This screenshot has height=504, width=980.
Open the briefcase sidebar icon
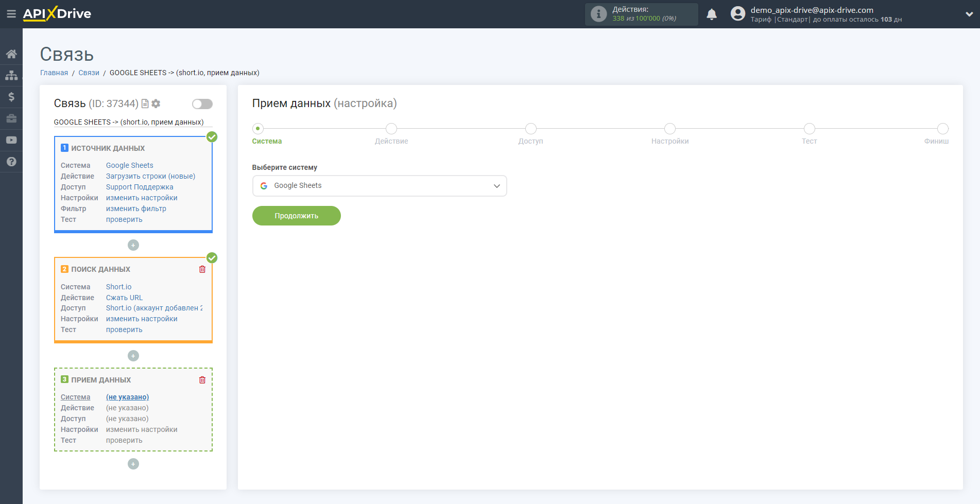11,118
